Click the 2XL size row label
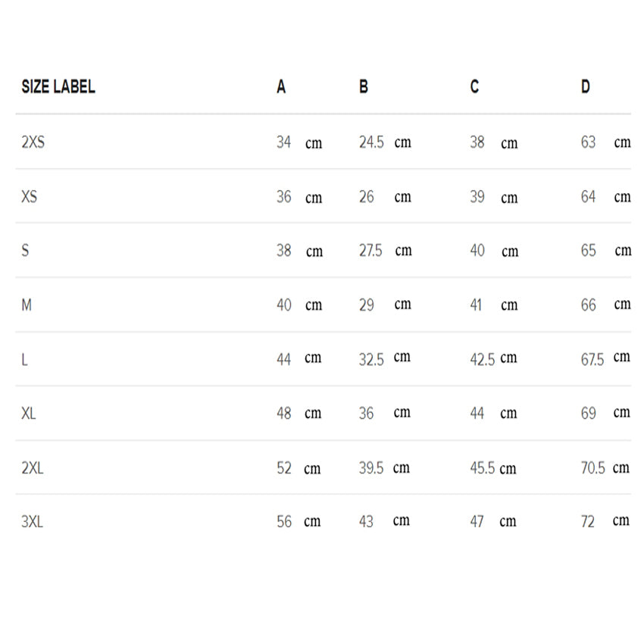The width and height of the screenshot is (644, 644). [33, 468]
